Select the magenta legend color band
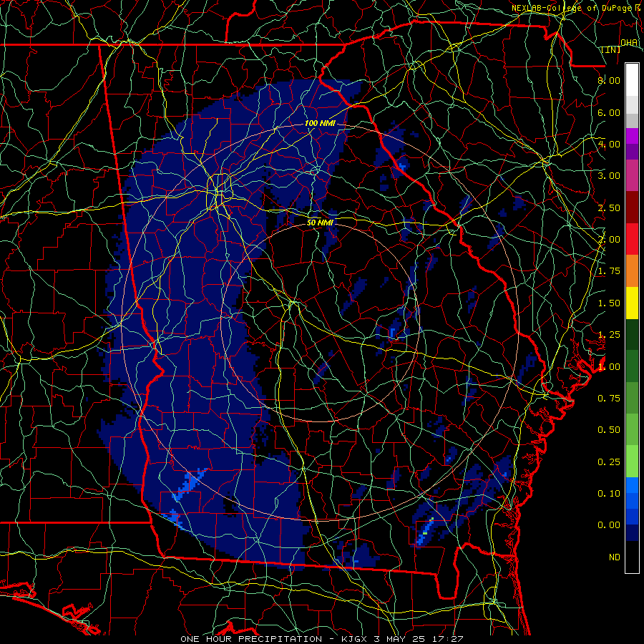Screen dimensions: 644x644 click(x=632, y=136)
